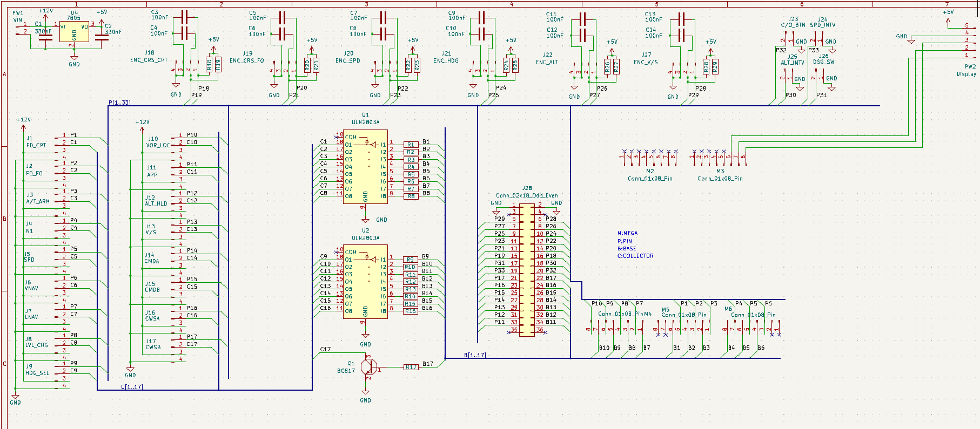980x429 pixels.
Task: Click the J9 HDG_SEL connector label
Action: (x=37, y=370)
